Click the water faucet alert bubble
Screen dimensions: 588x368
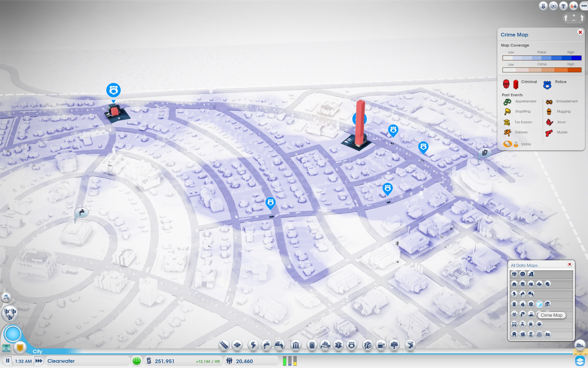click(82, 213)
